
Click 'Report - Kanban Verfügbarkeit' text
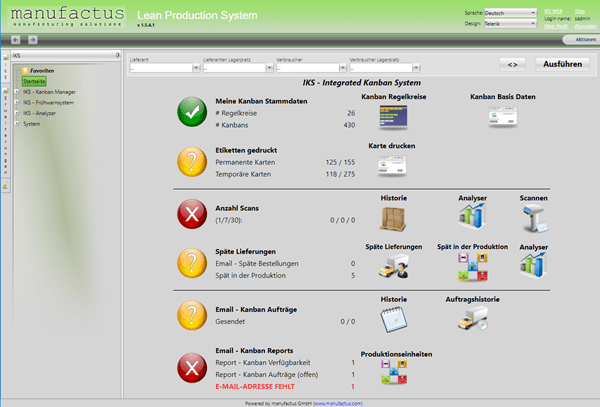[263, 363]
